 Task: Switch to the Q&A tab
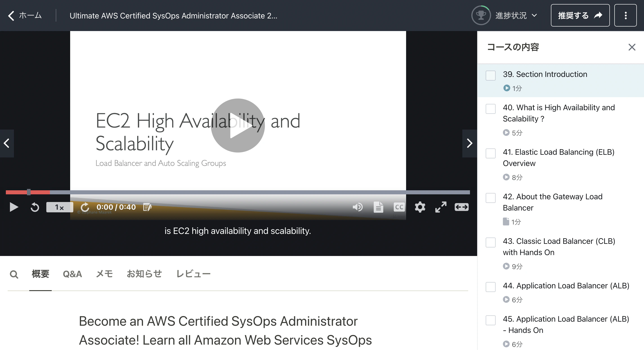[72, 274]
